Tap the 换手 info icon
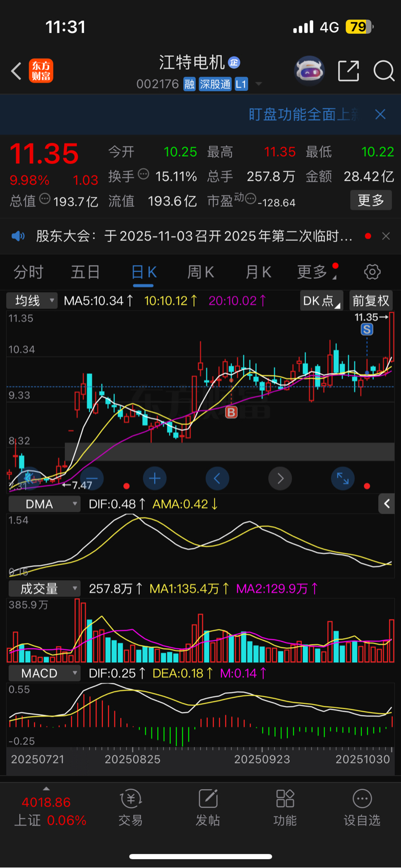The image size is (401, 868). [144, 174]
